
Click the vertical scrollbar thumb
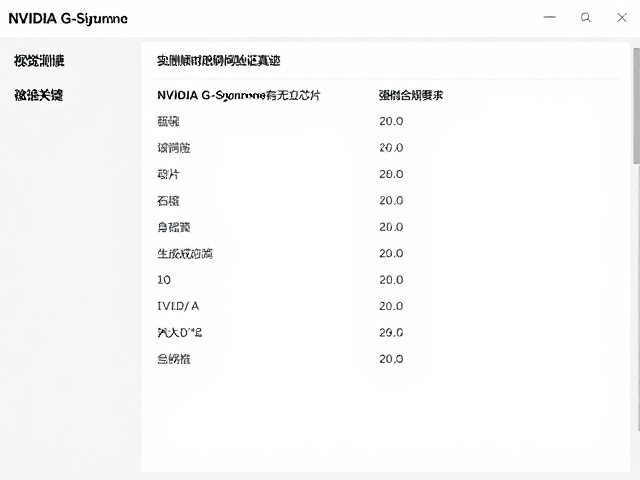click(636, 106)
